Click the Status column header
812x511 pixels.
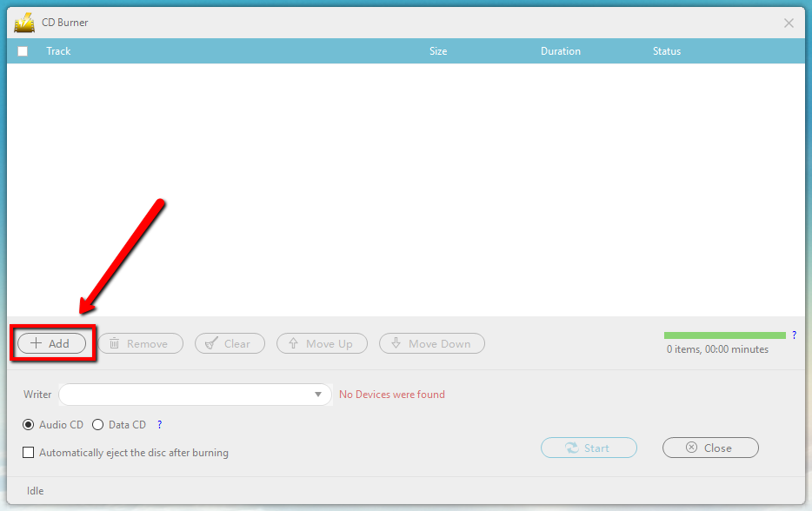pos(667,51)
